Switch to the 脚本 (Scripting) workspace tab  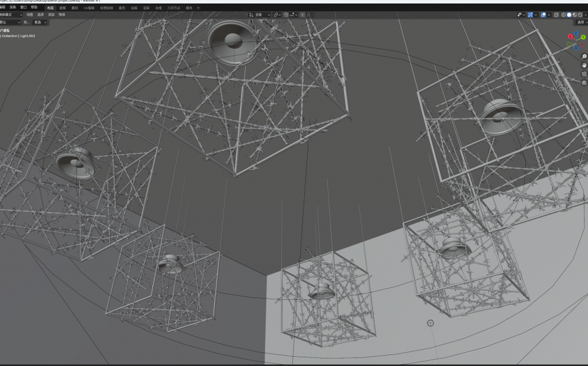pyautogui.click(x=189, y=8)
